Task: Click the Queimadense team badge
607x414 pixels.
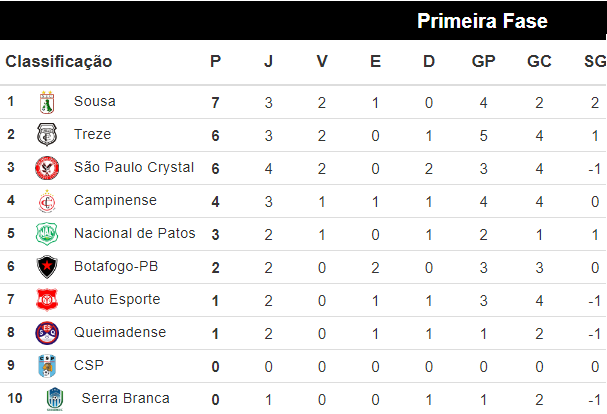Action: tap(46, 333)
